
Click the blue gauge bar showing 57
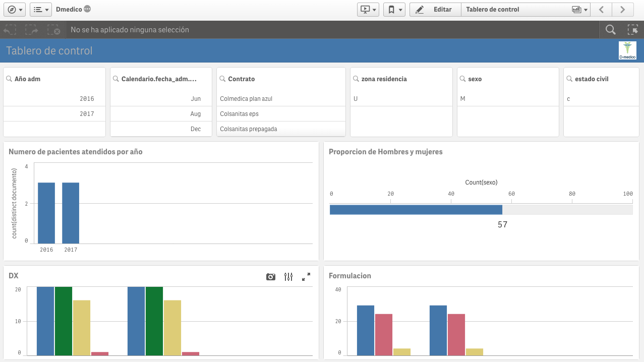coord(416,210)
